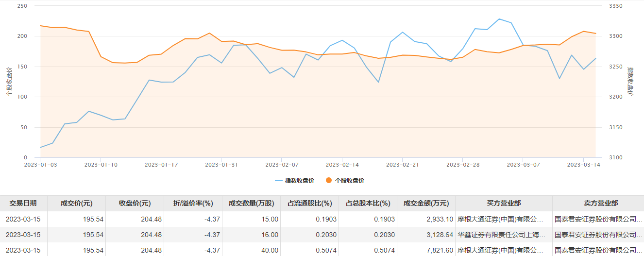Click the 195.54 price in the 16.00 row
Viewport: 644px width, 256px height.
(x=93, y=235)
